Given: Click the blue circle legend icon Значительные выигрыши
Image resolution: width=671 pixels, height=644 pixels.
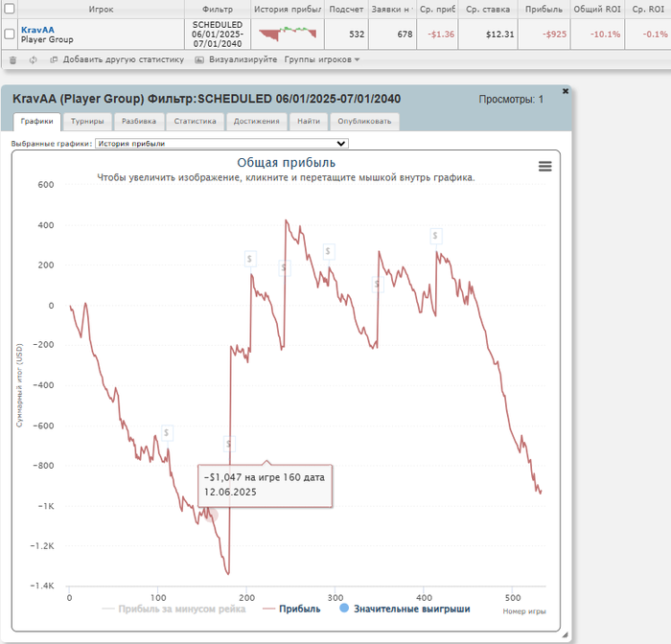Looking at the screenshot, I should pos(344,608).
